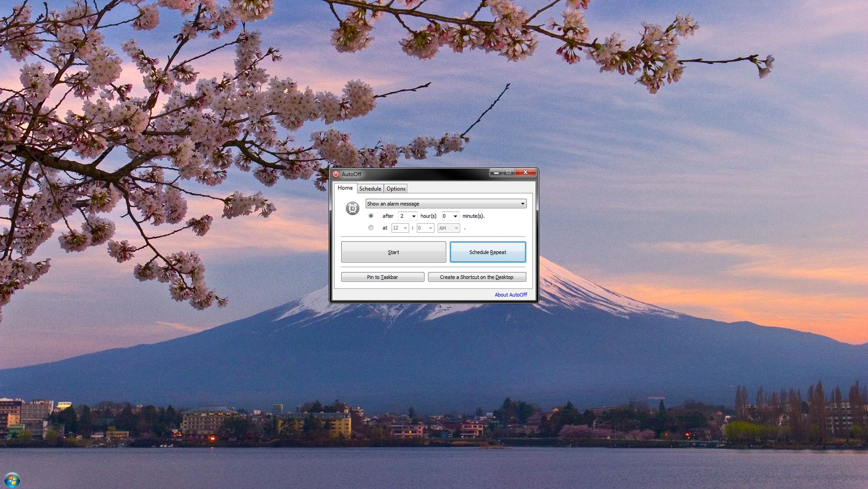Click the "hour(s)" label

428,216
